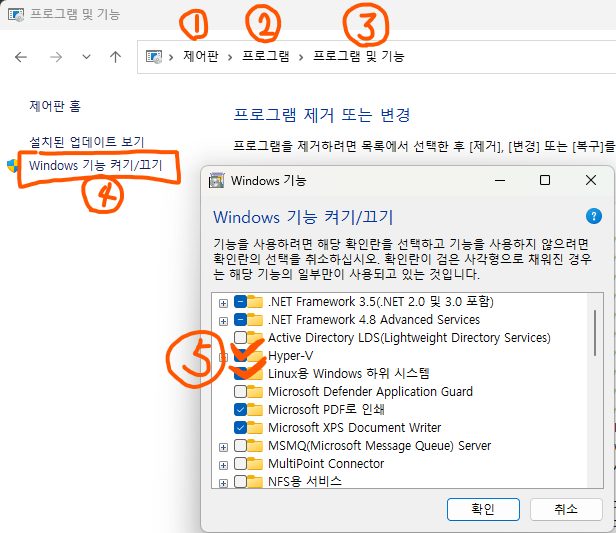Select the Hyper-V feature name
Image resolution: width=616 pixels, height=533 pixels.
pyautogui.click(x=290, y=356)
